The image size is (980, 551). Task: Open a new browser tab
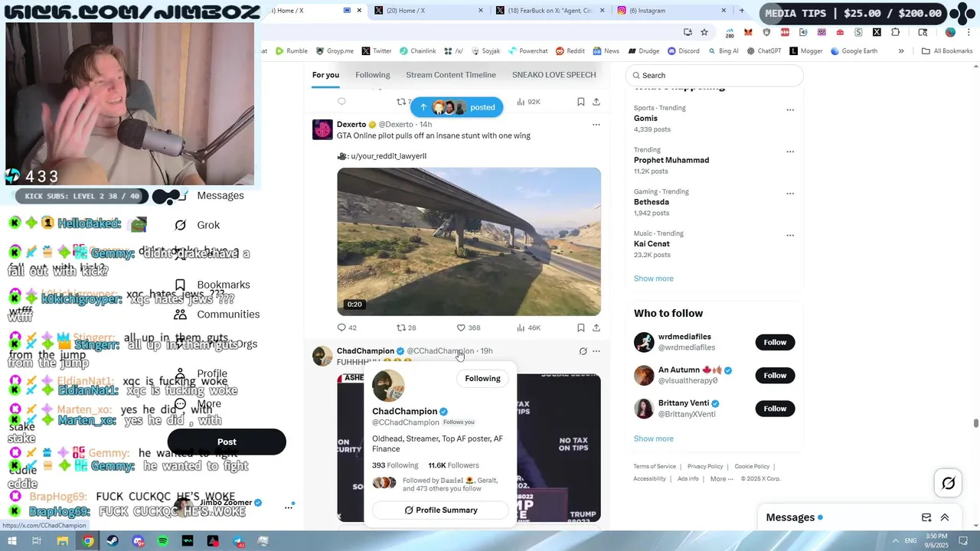[x=741, y=11]
